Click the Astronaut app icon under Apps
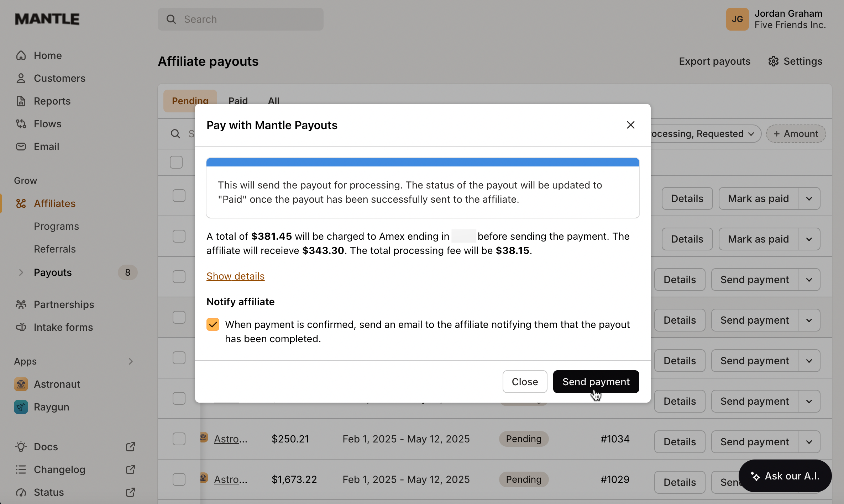The height and width of the screenshot is (504, 844). pos(21,384)
